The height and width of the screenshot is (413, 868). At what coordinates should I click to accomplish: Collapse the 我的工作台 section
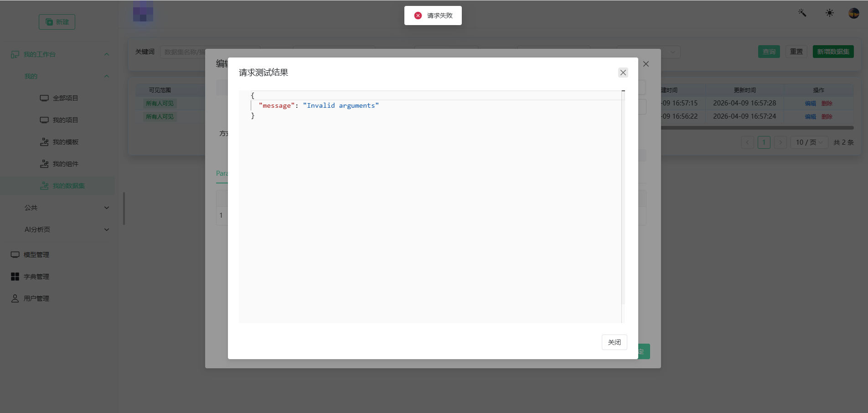click(107, 54)
